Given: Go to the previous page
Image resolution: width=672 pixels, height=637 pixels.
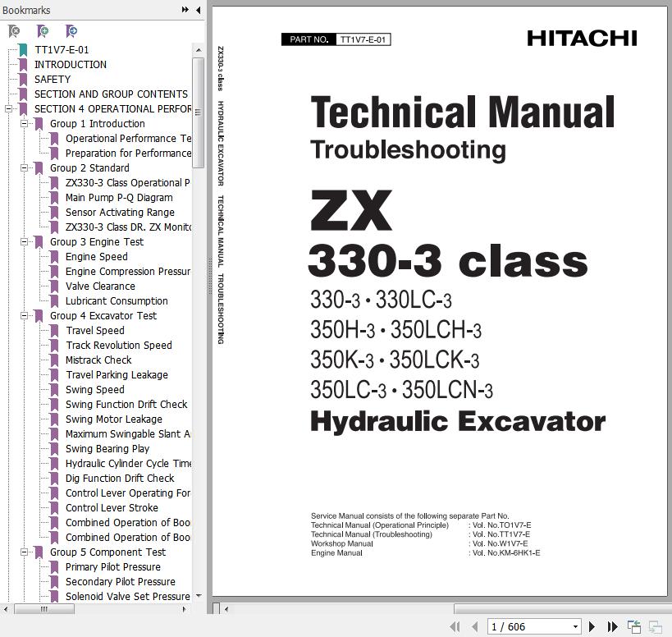Looking at the screenshot, I should (x=474, y=626).
